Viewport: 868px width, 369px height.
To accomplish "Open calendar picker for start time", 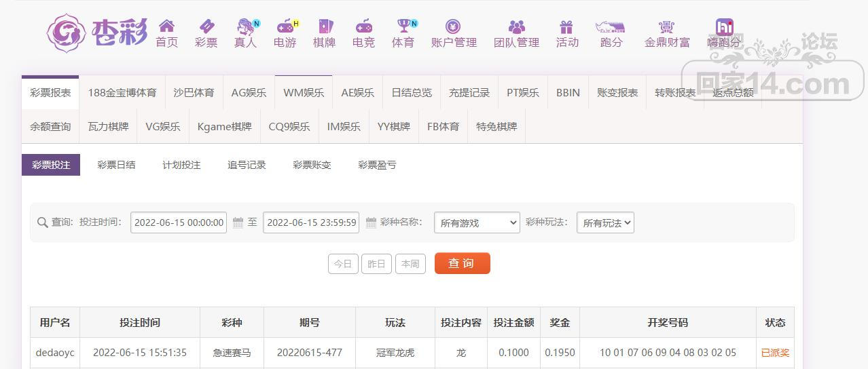I will pyautogui.click(x=238, y=222).
